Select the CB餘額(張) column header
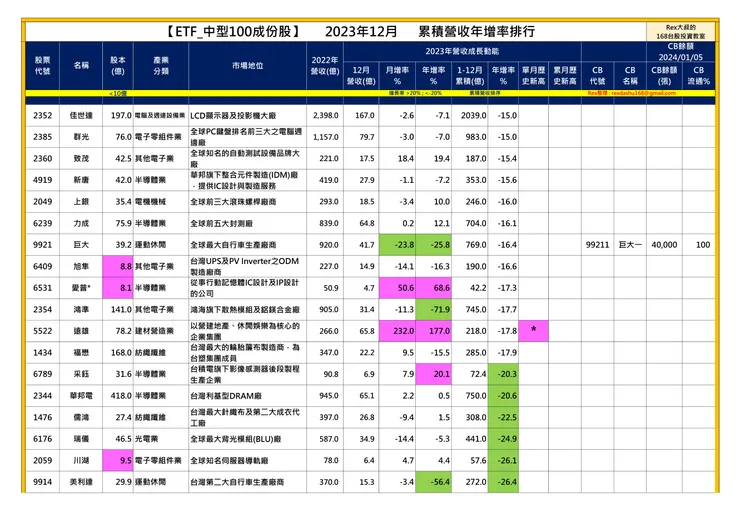The image size is (740, 523). pos(664,76)
